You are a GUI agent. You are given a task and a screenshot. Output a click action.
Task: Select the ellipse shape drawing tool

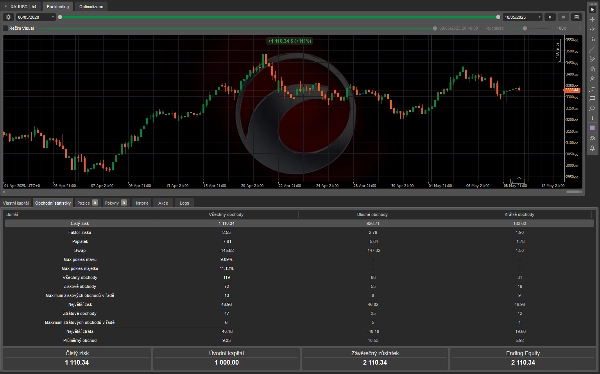[x=592, y=108]
